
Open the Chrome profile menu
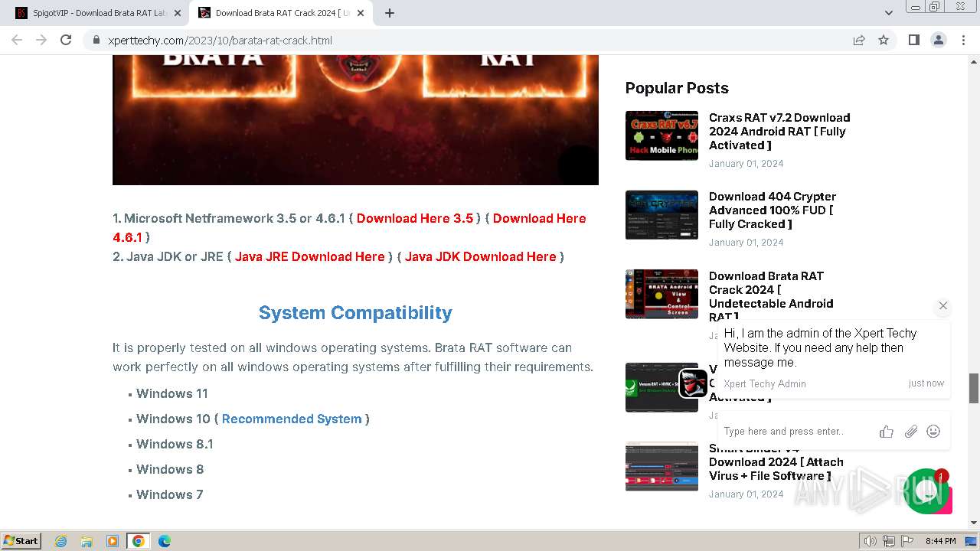[x=938, y=40]
